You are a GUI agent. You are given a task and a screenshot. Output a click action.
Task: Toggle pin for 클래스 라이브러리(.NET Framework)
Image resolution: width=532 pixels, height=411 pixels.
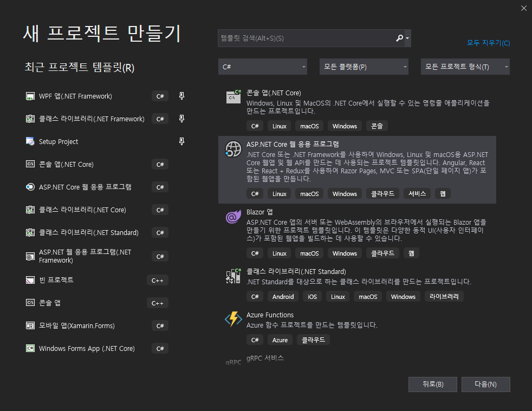(182, 119)
